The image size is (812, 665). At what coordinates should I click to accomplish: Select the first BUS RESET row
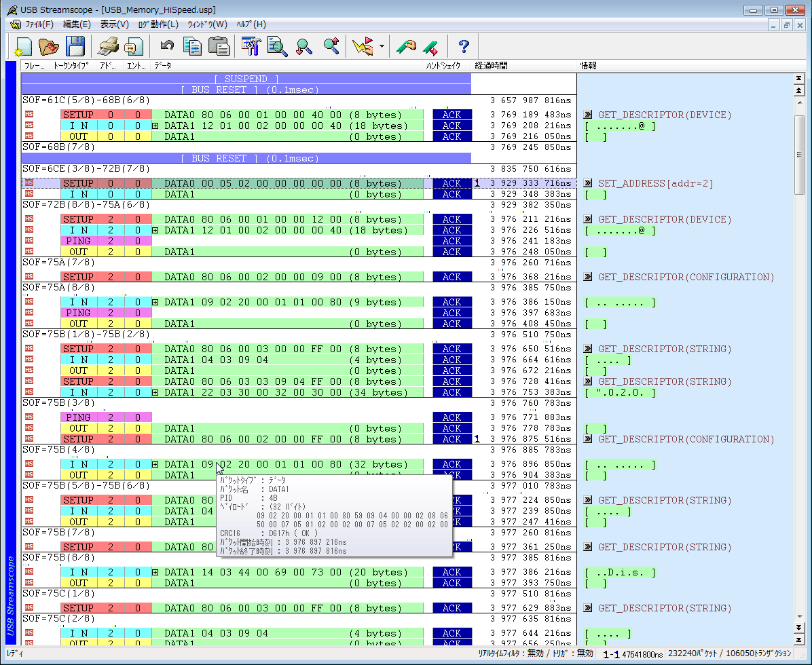click(x=246, y=90)
